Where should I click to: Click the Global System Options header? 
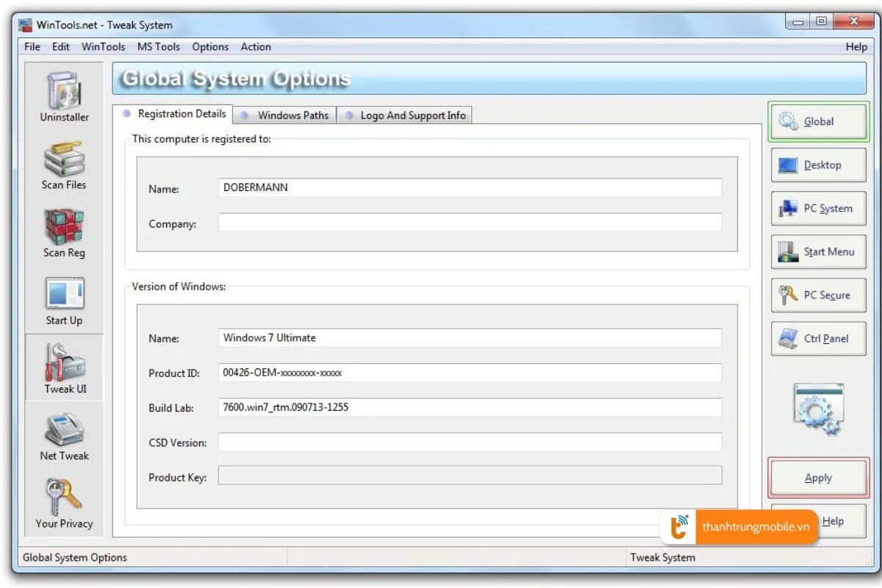(235, 79)
